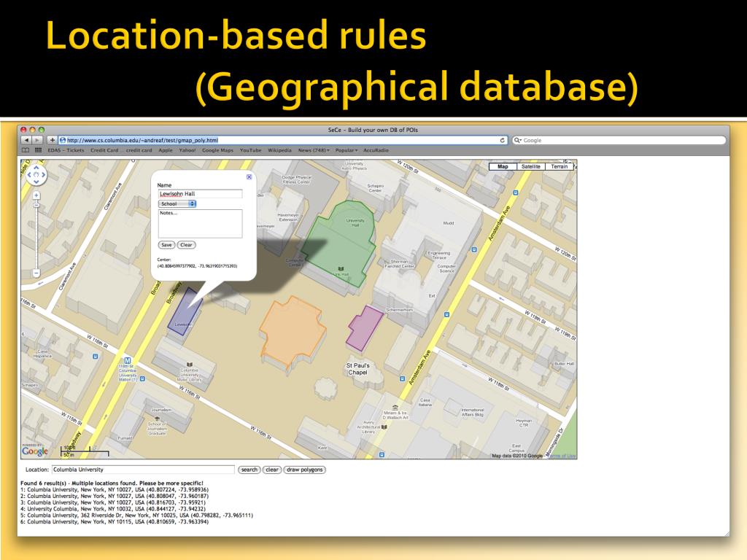Click library icon on green polygon
747x560 pixels.
click(341, 269)
